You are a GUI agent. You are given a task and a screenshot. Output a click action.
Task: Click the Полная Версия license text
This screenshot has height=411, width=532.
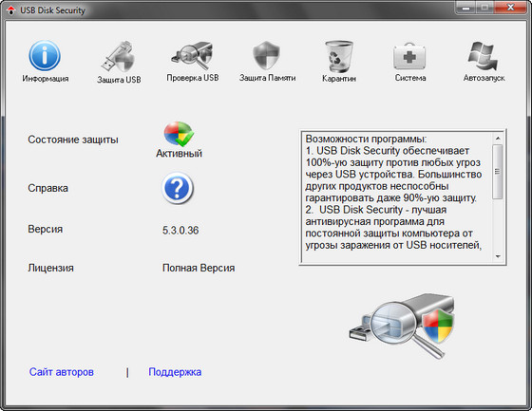[x=199, y=268]
